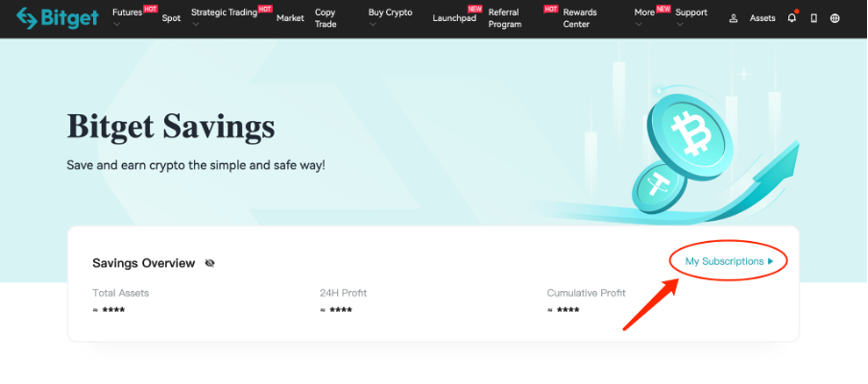Open the Rewards Center
This screenshot has width=868, height=384.
(x=580, y=18)
